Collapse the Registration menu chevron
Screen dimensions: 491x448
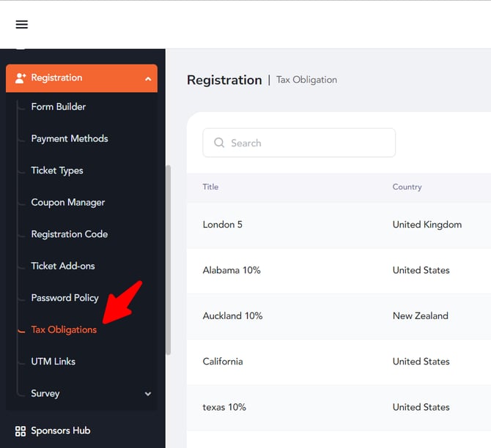pos(148,78)
